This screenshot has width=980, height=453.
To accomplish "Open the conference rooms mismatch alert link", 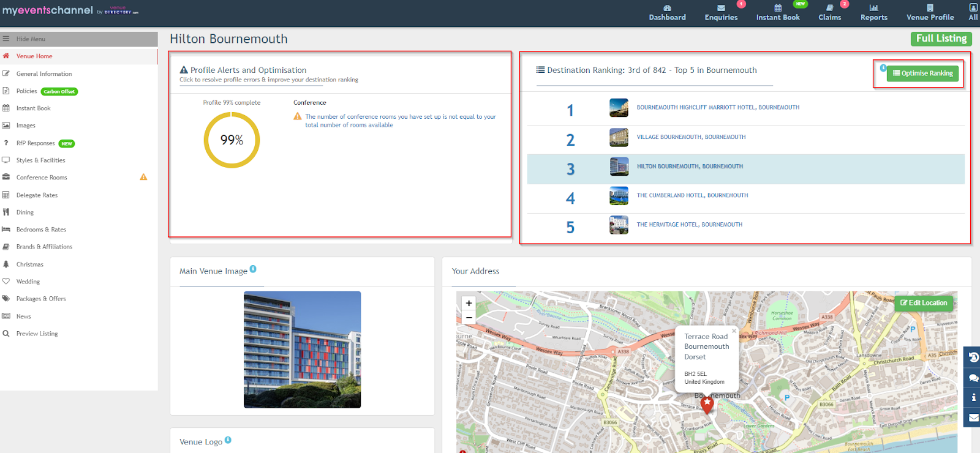I will point(401,121).
